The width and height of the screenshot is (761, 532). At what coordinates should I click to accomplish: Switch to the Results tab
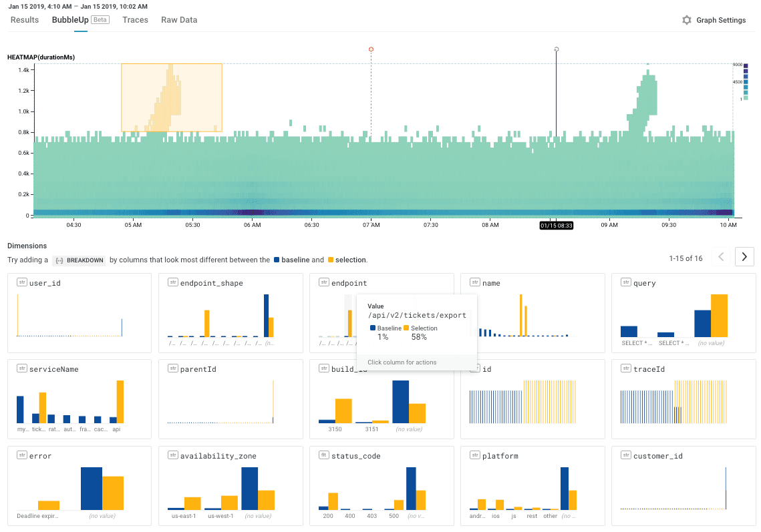pos(25,20)
